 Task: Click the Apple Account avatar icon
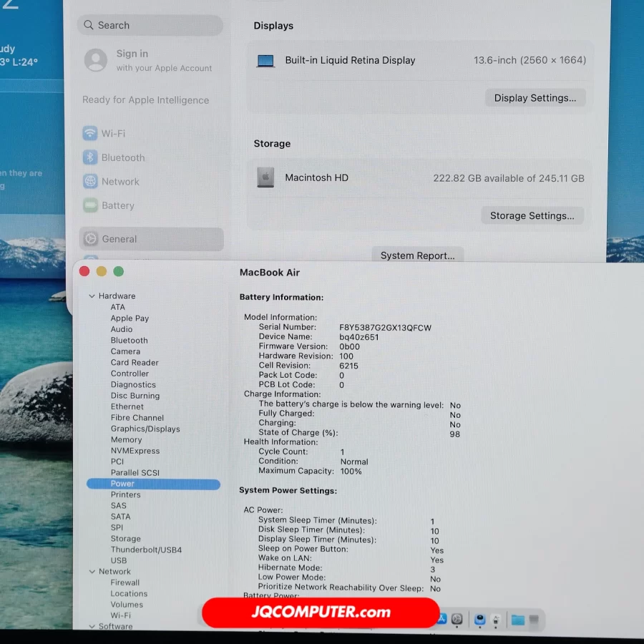coord(96,61)
